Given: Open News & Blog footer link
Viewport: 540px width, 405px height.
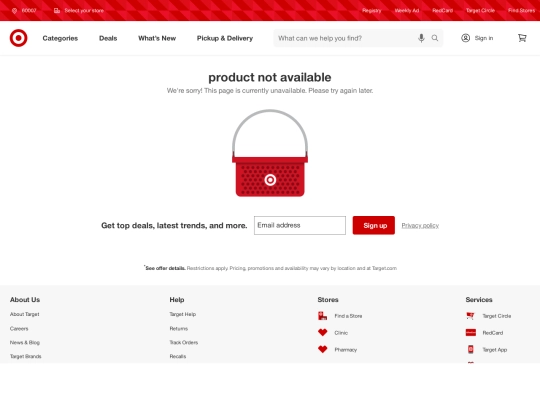Looking at the screenshot, I should pyautogui.click(x=25, y=342).
